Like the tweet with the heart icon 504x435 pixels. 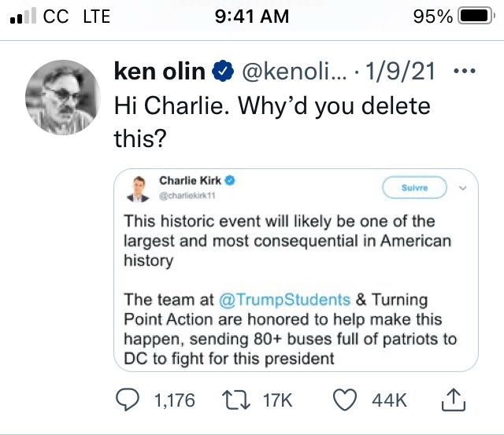point(346,401)
